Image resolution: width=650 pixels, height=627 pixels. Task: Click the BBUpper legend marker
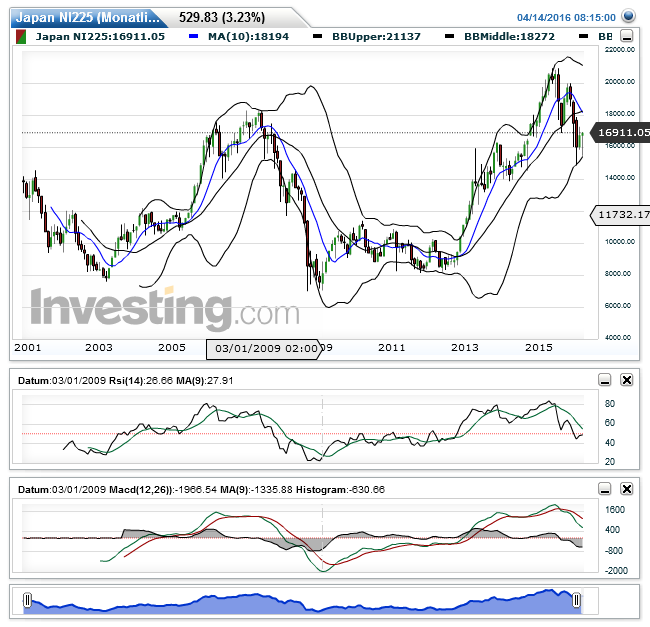[318, 36]
